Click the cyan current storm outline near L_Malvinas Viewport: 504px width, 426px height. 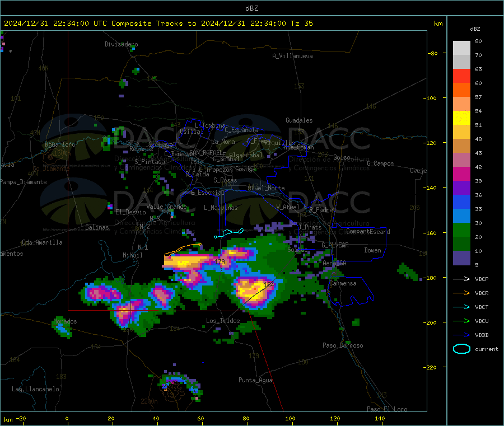pos(229,233)
